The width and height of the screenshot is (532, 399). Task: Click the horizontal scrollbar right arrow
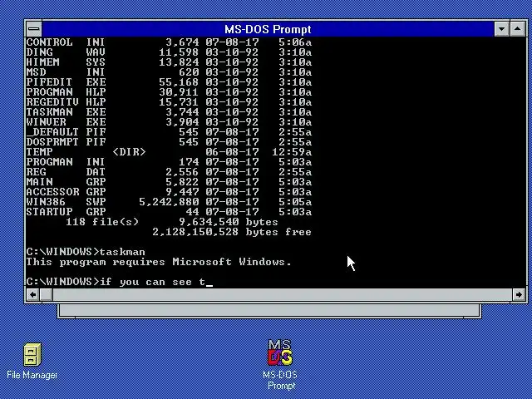pyautogui.click(x=519, y=294)
